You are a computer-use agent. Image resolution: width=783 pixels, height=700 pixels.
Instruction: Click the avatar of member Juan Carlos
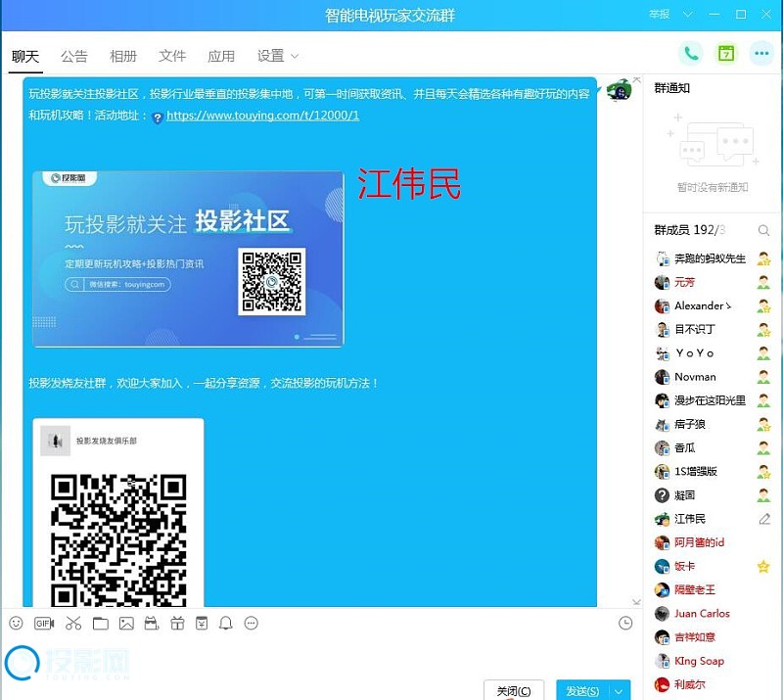[663, 614]
